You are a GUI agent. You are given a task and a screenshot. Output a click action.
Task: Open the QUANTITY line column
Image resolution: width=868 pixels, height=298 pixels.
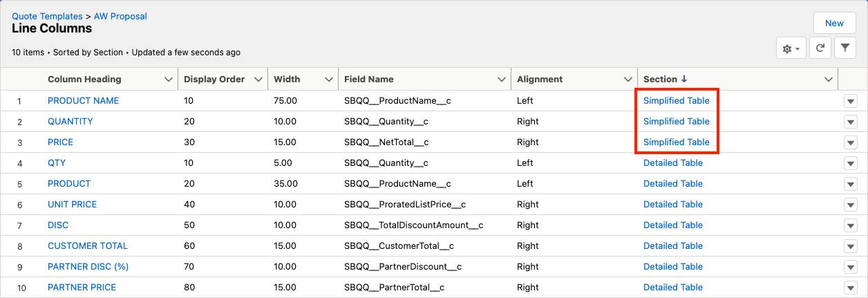pyautogui.click(x=70, y=122)
